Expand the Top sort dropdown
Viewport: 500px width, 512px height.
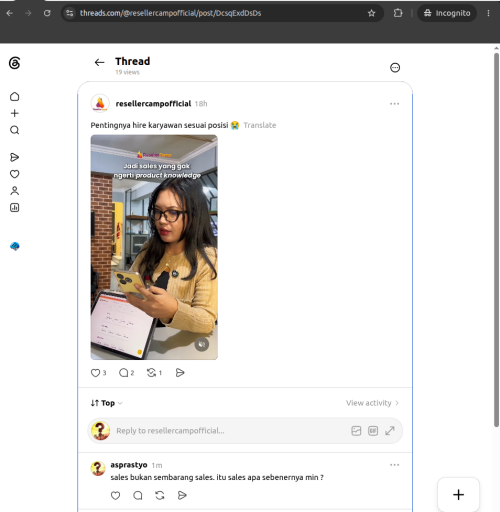coord(107,403)
